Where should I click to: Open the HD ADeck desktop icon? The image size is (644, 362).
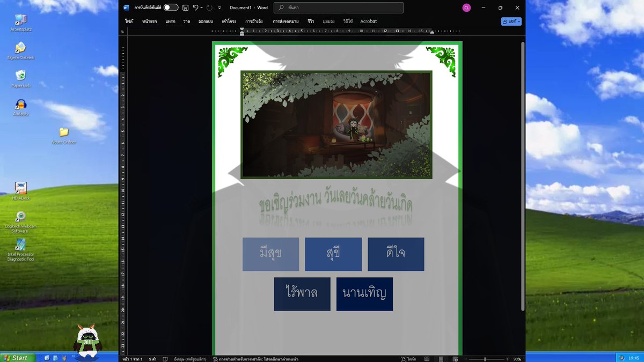click(21, 191)
